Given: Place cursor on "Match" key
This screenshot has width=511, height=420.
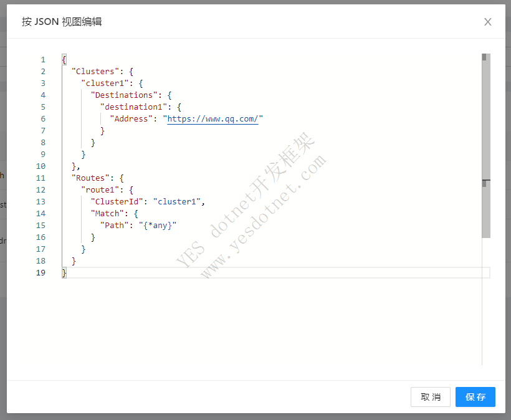Looking at the screenshot, I should (x=107, y=214).
